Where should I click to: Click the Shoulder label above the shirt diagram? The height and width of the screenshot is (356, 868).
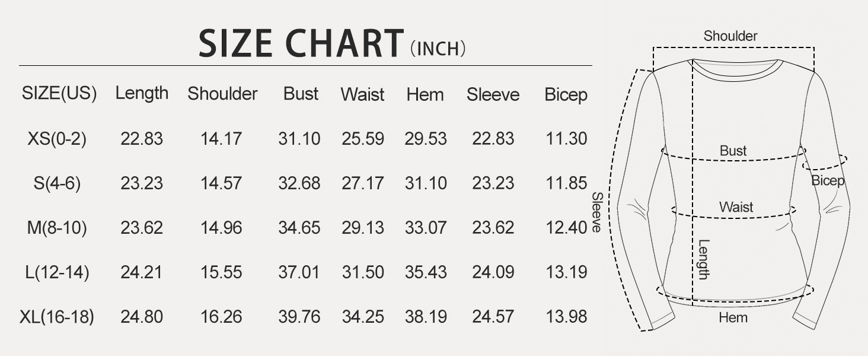pyautogui.click(x=730, y=36)
